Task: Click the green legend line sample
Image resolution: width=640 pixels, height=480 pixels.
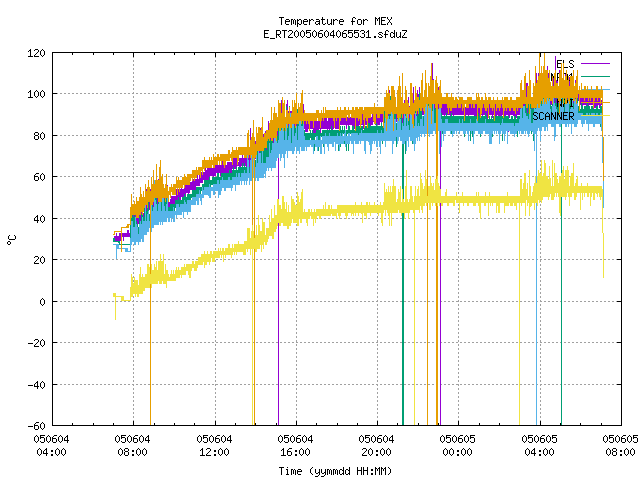Action: point(596,76)
